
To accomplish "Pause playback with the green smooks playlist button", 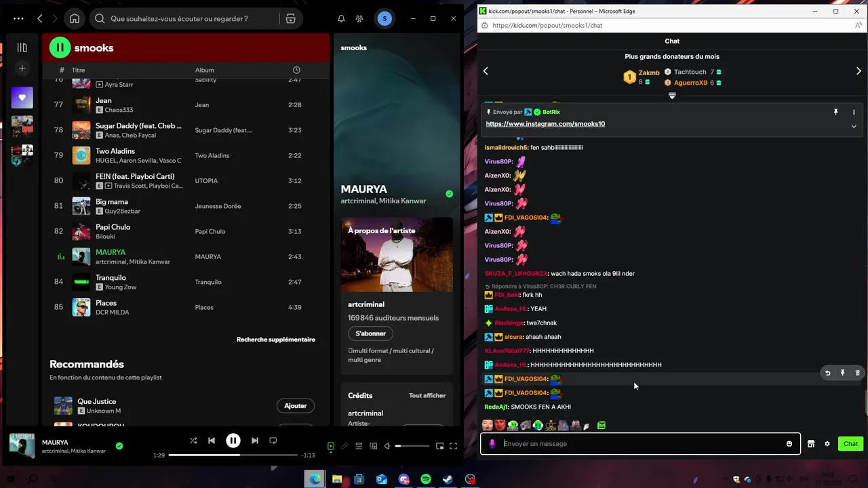I will (x=60, y=47).
